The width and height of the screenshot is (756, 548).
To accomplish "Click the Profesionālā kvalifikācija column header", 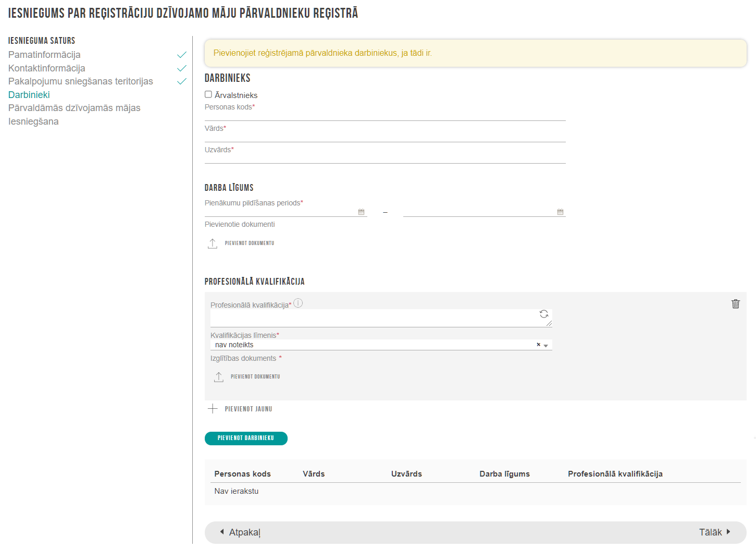I will [x=615, y=474].
